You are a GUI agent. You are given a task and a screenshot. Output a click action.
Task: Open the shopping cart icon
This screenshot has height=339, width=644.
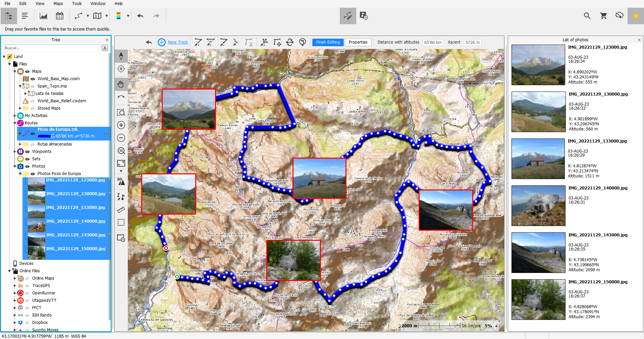[603, 16]
